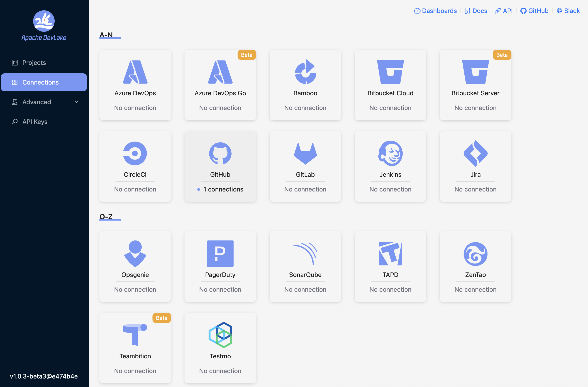
Task: Click the Beta badge on Teambition
Action: [162, 318]
